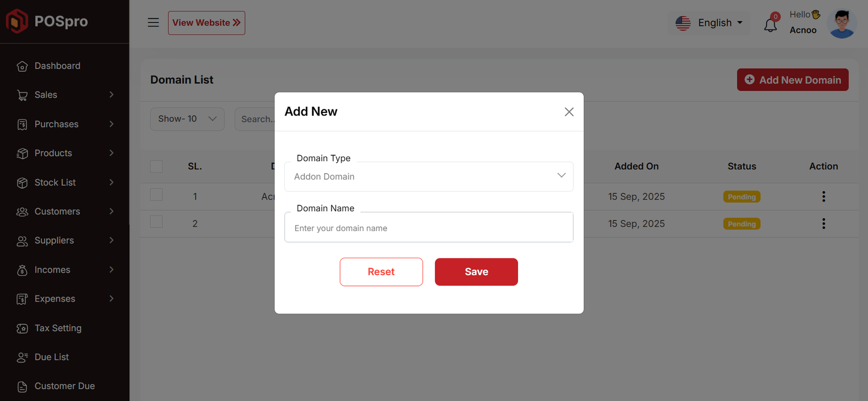Click the Dashboard home icon
Image resolution: width=868 pixels, height=401 pixels.
click(22, 66)
